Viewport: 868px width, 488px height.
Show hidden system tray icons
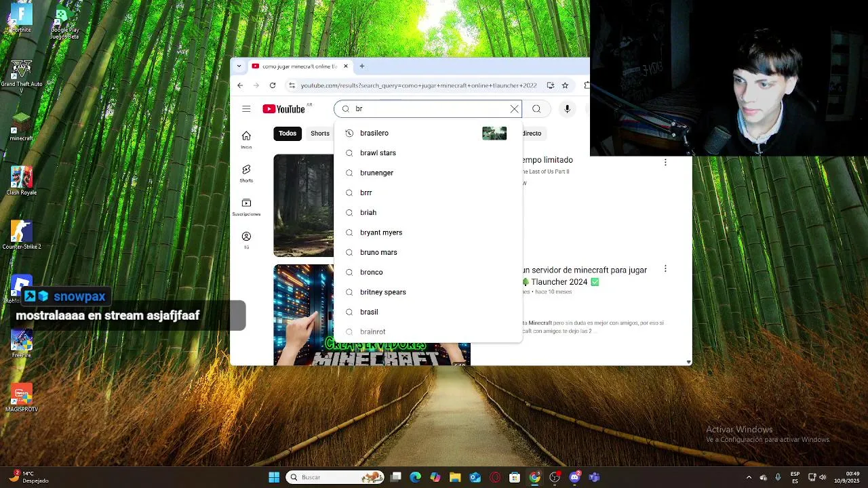749,477
